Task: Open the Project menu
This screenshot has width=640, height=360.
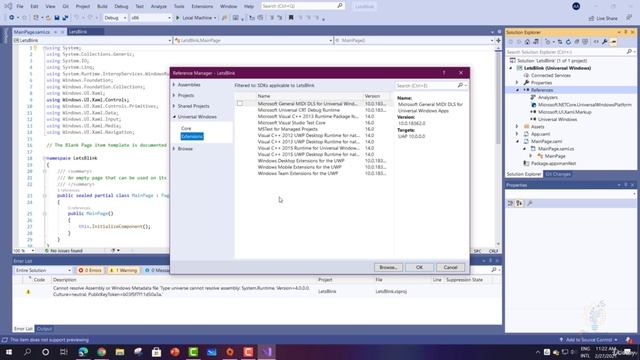Action: click(82, 7)
